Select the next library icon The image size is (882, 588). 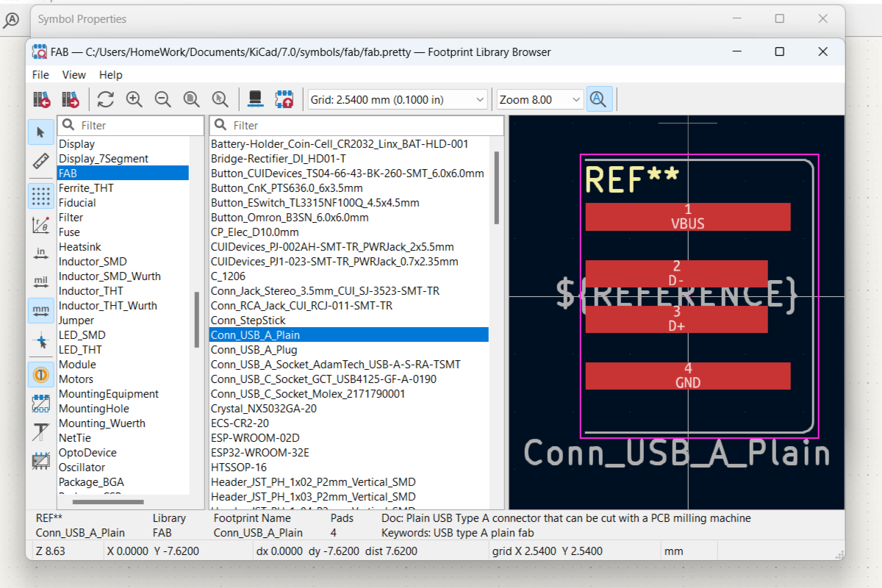(71, 98)
